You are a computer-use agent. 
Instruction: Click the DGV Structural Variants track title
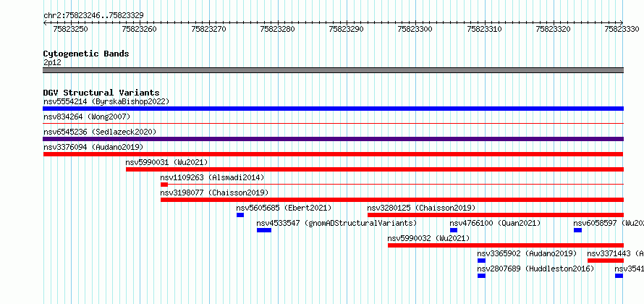click(101, 93)
